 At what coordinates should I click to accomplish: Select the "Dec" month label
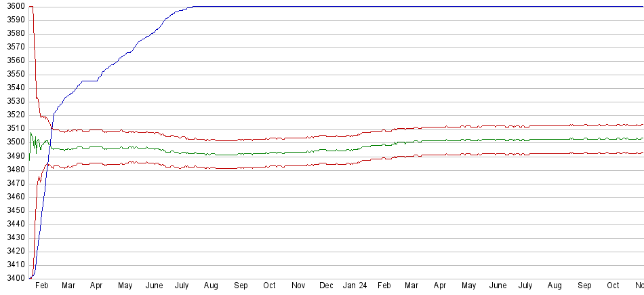coord(327,286)
